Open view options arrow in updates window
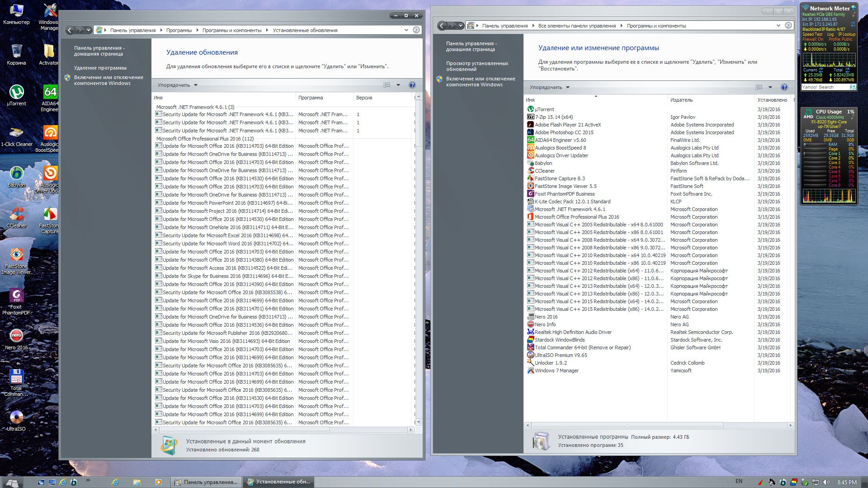Screen dimensions: 868x488 [x=398, y=85]
